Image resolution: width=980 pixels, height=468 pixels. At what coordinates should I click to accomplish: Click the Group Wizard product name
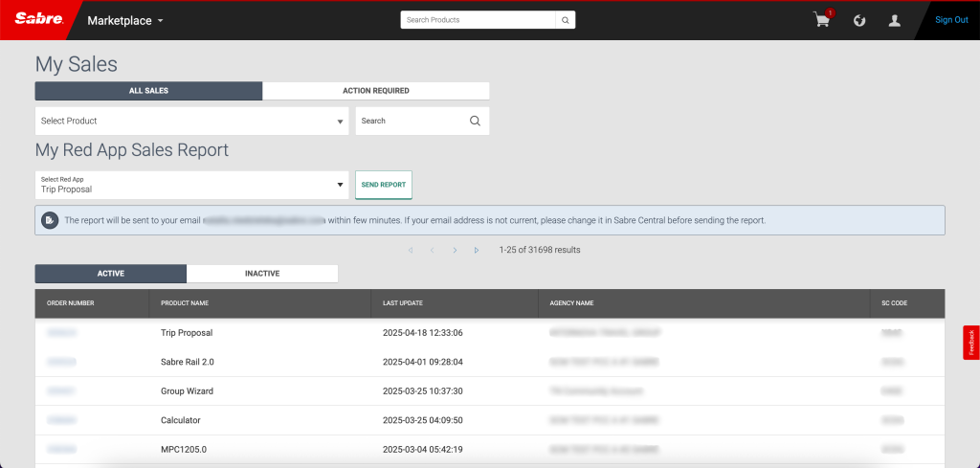pos(187,391)
